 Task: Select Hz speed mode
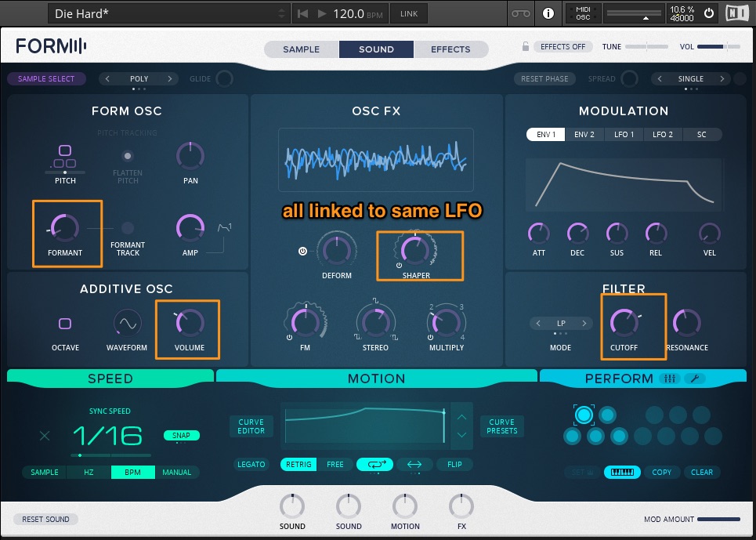(x=89, y=472)
